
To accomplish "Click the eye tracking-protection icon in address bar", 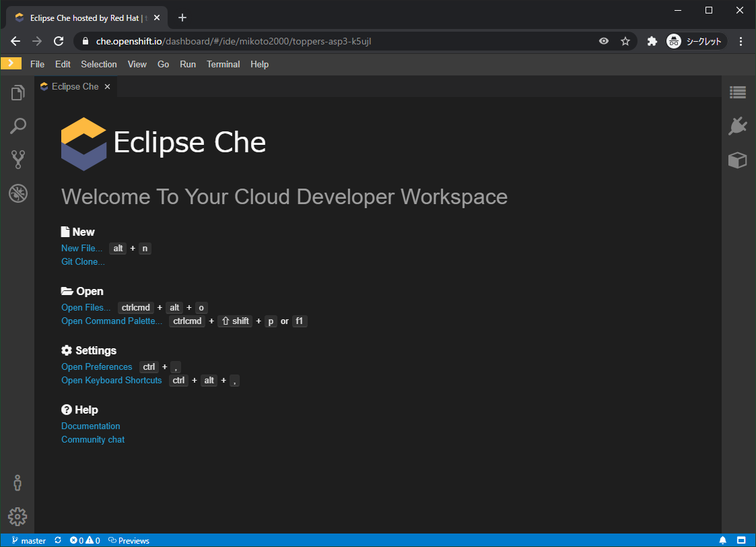I will pos(604,42).
